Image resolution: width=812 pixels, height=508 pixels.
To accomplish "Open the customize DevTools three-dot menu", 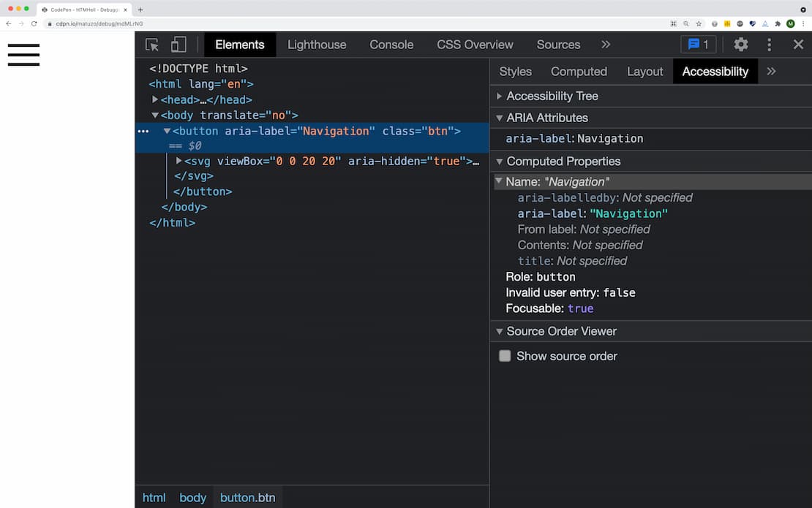I will [769, 45].
